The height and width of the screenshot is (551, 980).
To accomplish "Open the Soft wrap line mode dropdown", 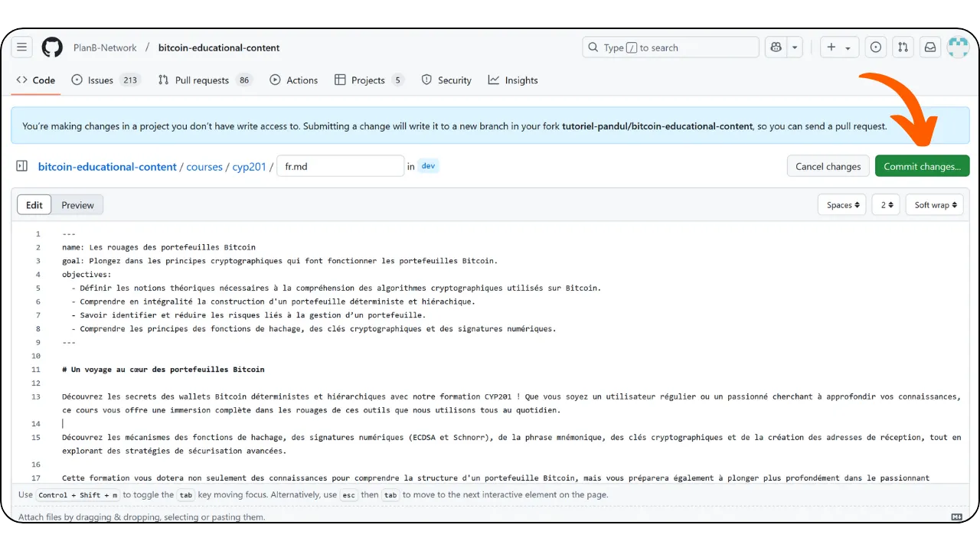I will 934,205.
